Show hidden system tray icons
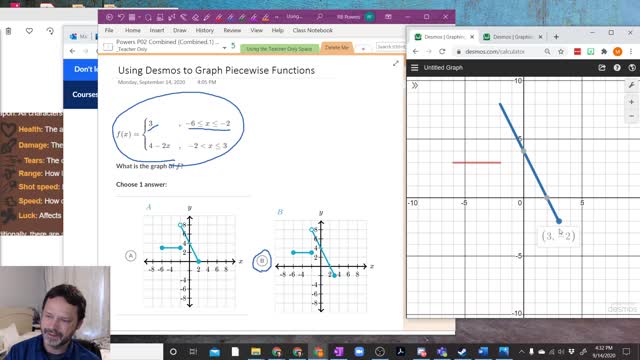The height and width of the screenshot is (360, 640). 521,351
